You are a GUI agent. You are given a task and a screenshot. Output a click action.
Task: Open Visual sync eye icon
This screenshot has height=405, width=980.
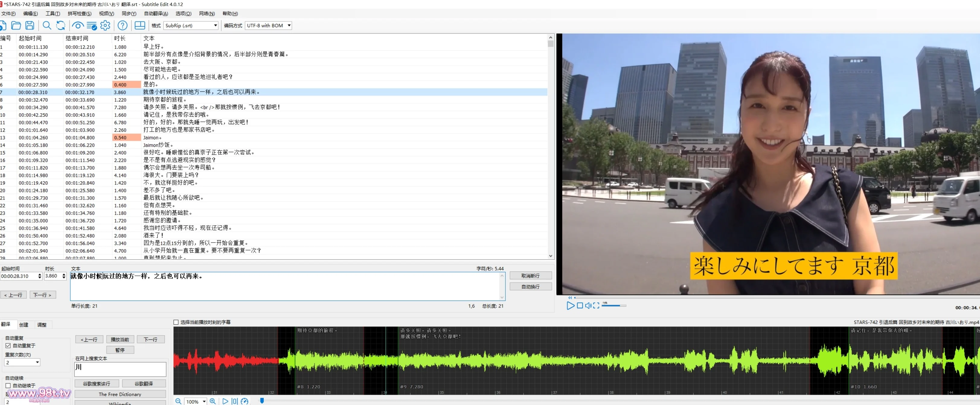click(78, 25)
